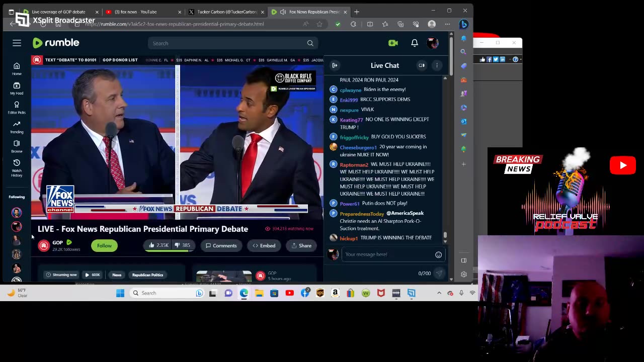Click the GOP channel avatar
Screen dimensions: 644x362
tap(44, 245)
